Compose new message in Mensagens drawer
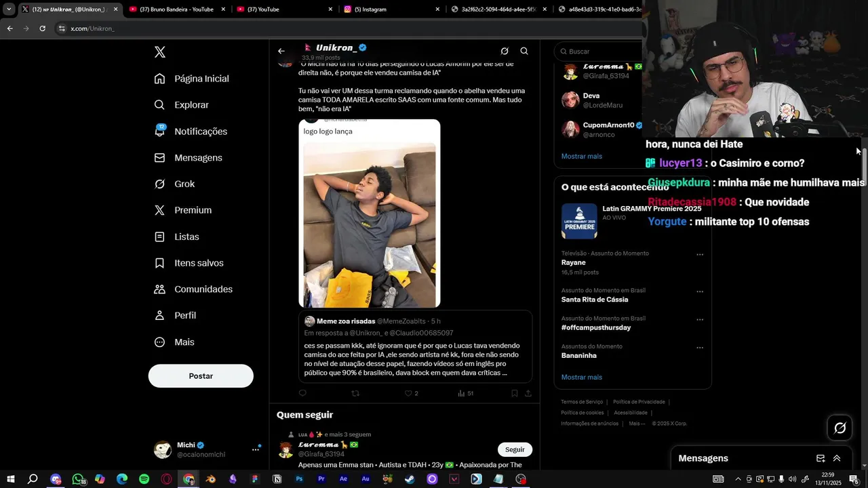 click(x=821, y=458)
